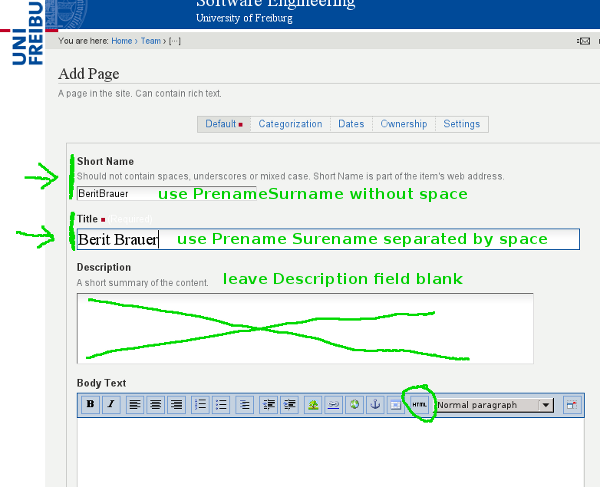Image resolution: width=600 pixels, height=487 pixels.
Task: Go to the Settings tab
Action: (x=461, y=124)
